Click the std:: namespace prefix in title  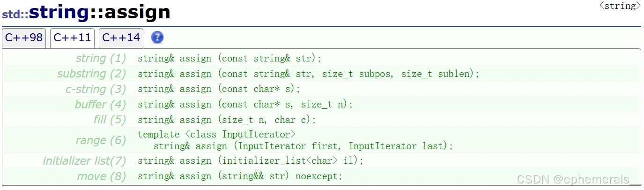point(15,14)
